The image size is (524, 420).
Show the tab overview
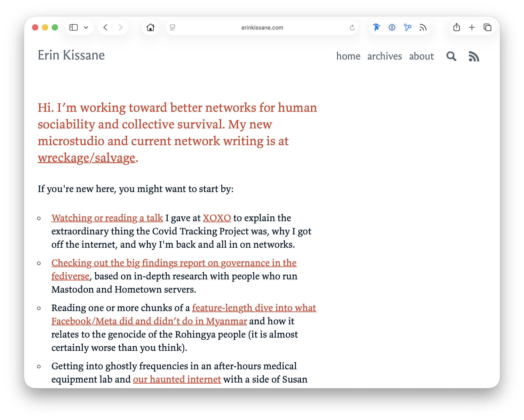[x=487, y=27]
